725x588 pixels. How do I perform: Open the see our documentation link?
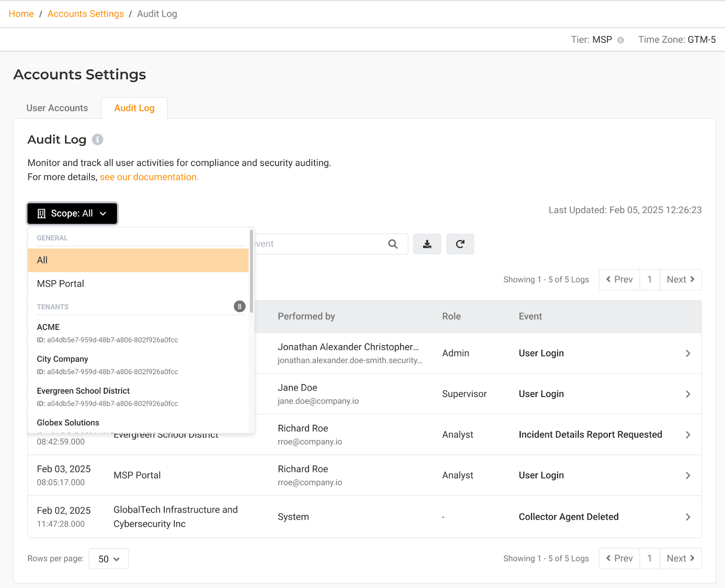(149, 177)
